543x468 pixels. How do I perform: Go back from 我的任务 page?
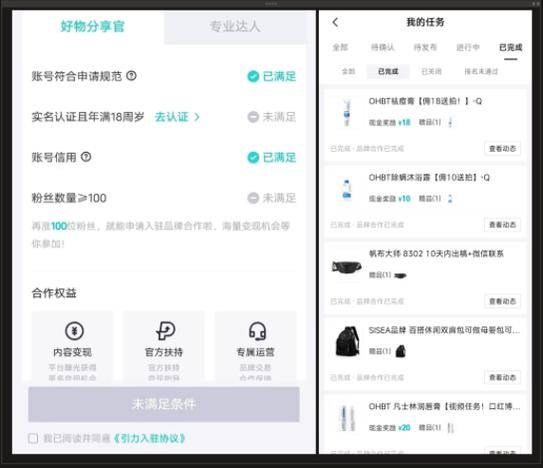pos(335,23)
